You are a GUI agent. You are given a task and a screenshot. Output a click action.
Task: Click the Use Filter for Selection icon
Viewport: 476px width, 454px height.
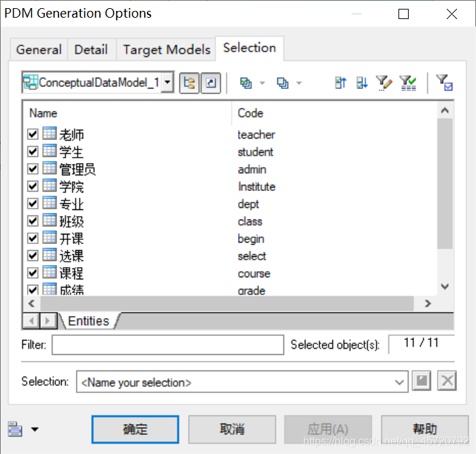pos(445,83)
